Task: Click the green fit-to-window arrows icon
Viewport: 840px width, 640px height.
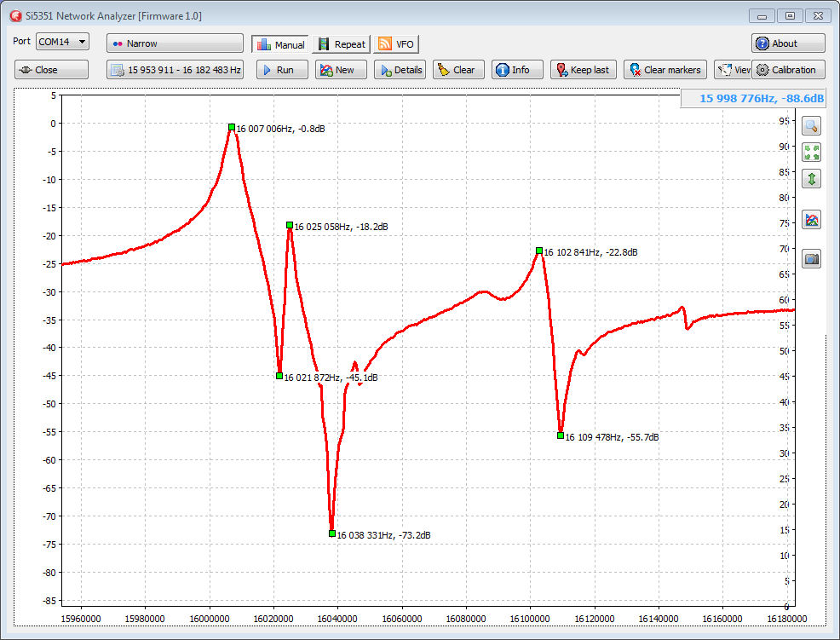Action: pyautogui.click(x=812, y=153)
